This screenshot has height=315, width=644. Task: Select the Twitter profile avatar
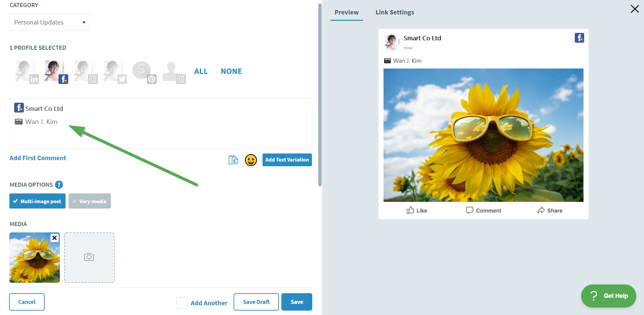(113, 71)
